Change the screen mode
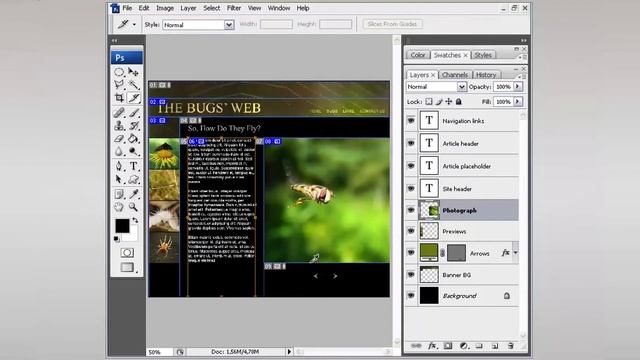 click(127, 267)
